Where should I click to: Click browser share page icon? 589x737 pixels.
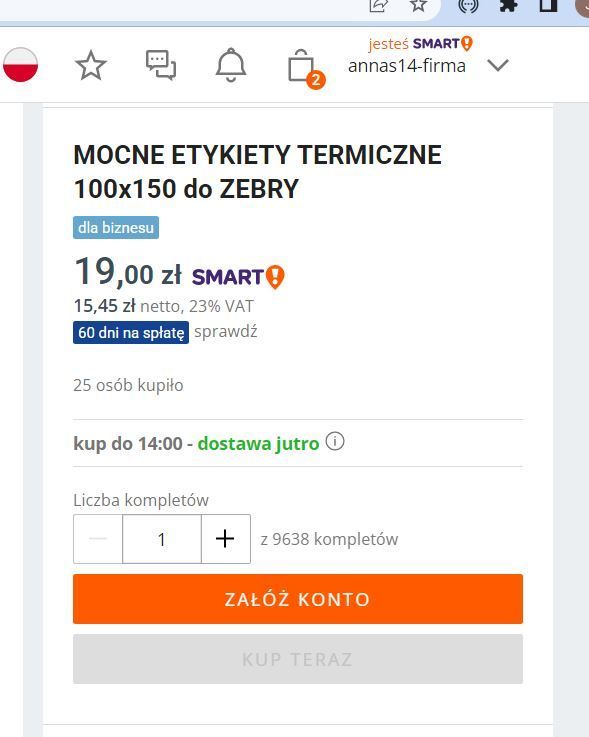point(378,5)
